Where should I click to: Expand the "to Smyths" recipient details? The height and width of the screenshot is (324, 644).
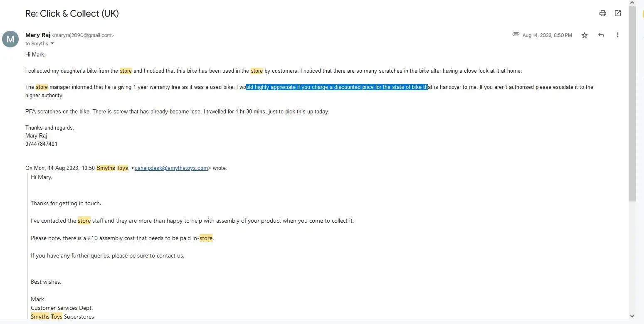coord(52,44)
